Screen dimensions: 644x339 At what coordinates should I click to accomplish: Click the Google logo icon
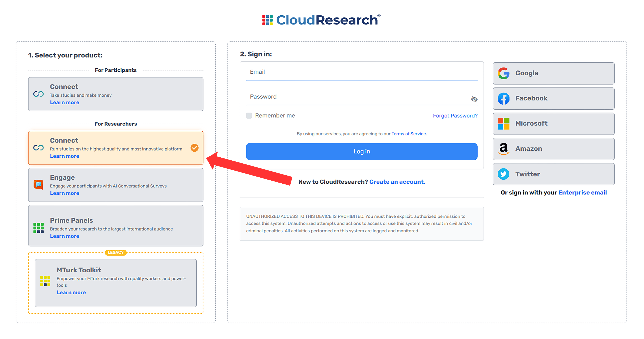pos(503,73)
